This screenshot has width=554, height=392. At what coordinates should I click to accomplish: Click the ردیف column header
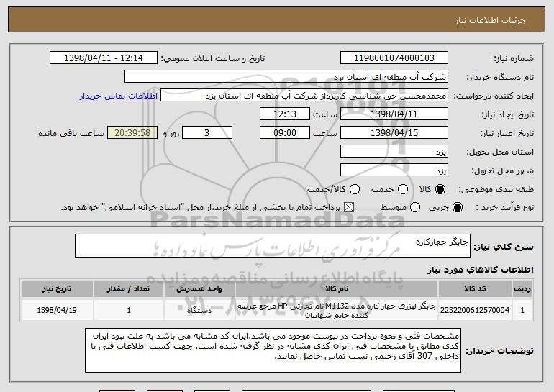(522, 289)
